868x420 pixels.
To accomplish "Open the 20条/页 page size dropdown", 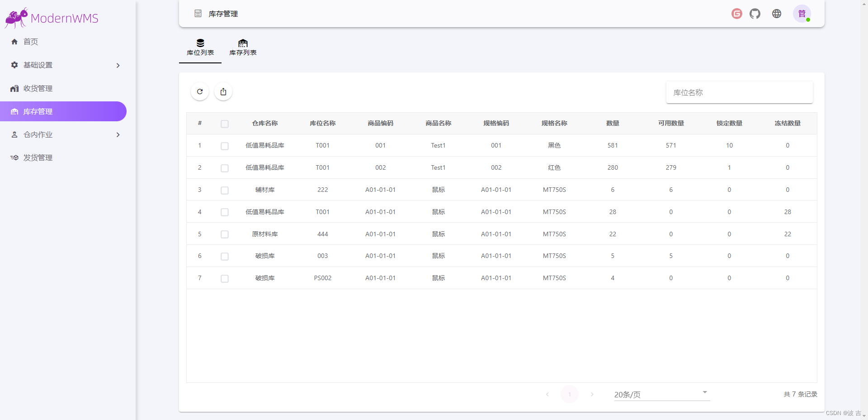I will 662,394.
